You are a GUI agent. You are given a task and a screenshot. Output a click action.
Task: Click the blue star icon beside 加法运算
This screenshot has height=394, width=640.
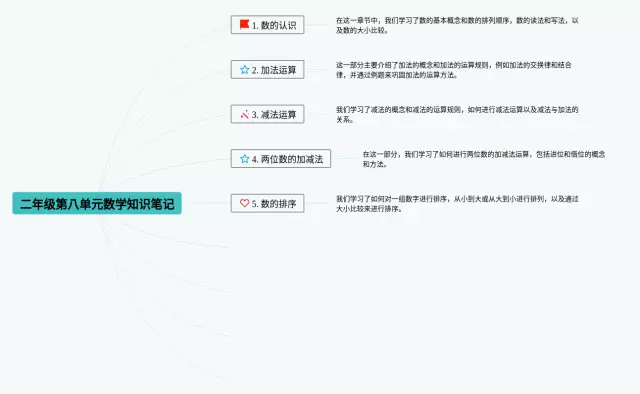(244, 69)
